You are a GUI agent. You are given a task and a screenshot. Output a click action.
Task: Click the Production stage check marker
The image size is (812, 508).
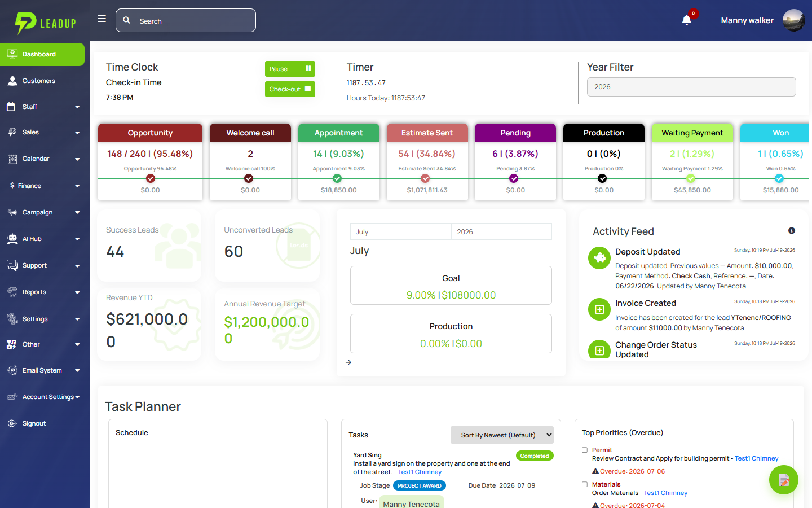[x=602, y=178]
